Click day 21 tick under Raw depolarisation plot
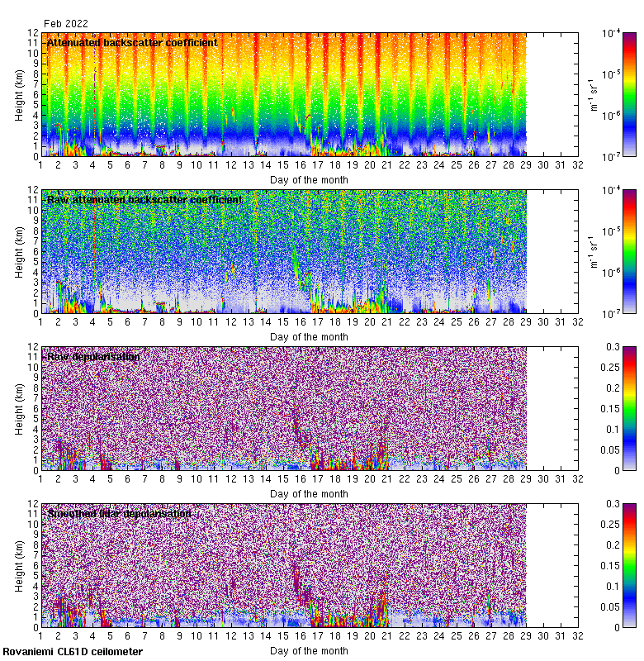The image size is (644, 661). click(387, 479)
